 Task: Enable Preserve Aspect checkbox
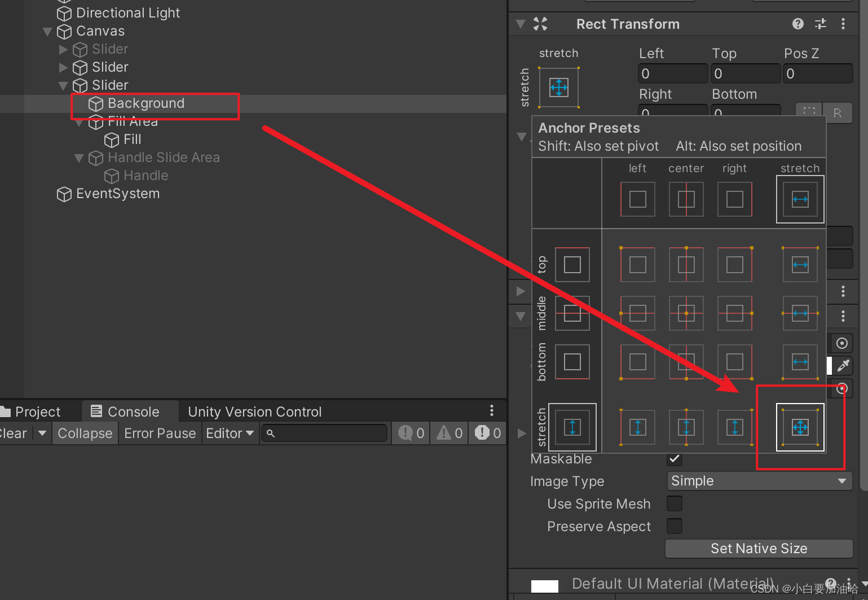(x=675, y=526)
